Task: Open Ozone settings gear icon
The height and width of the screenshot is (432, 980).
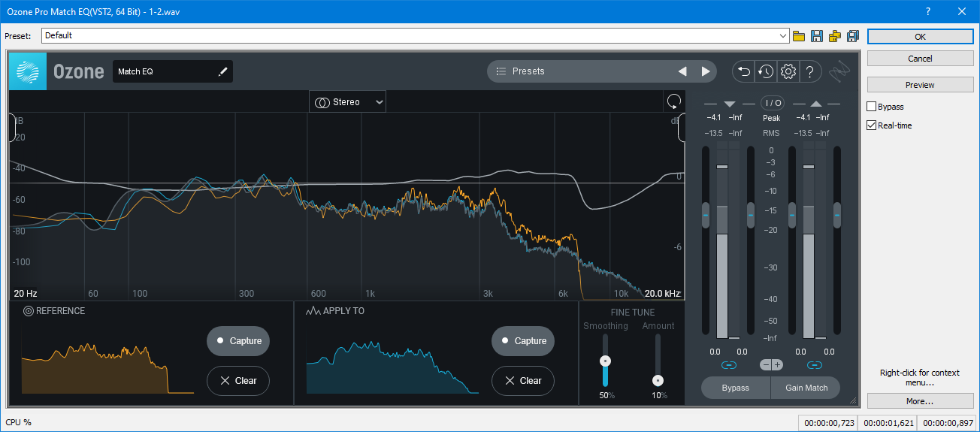Action: coord(788,71)
